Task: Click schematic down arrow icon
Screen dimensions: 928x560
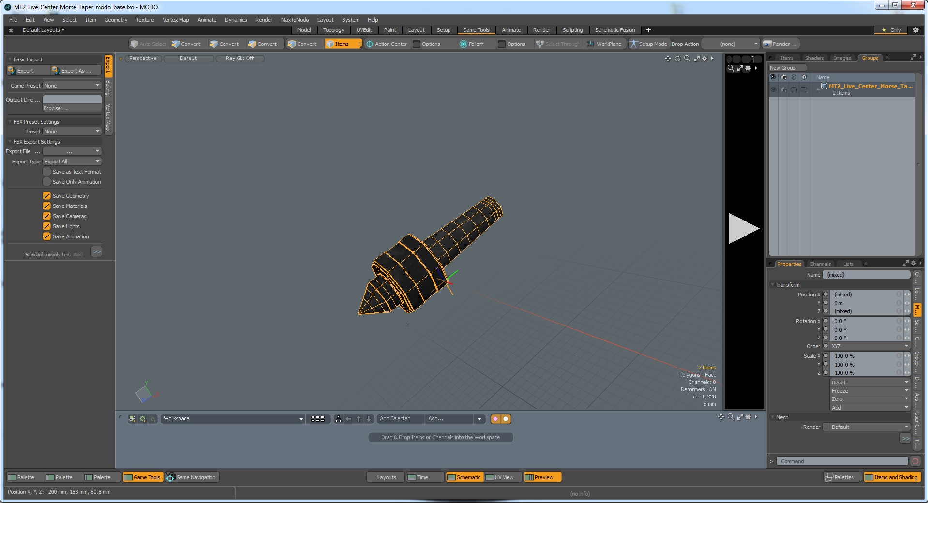Action: [369, 419]
